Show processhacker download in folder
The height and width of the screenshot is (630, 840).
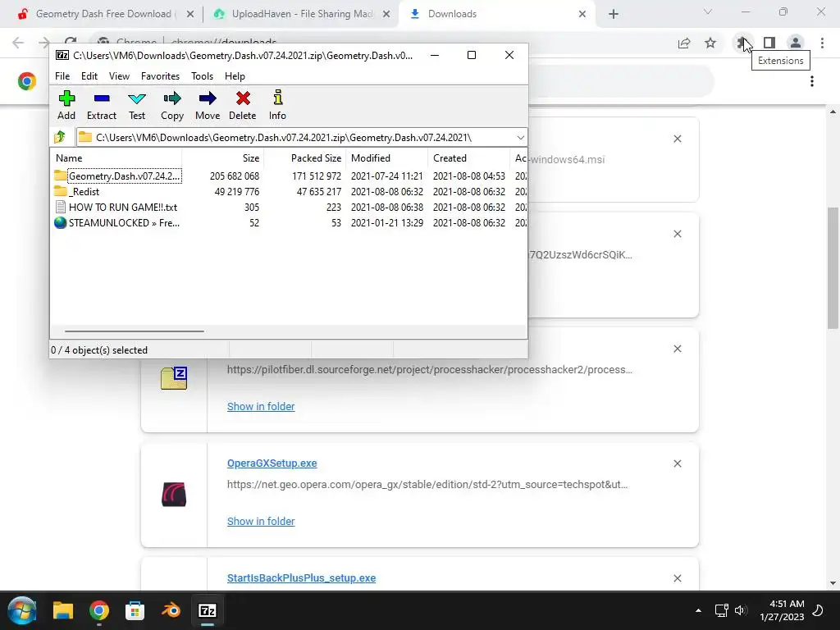tap(261, 406)
